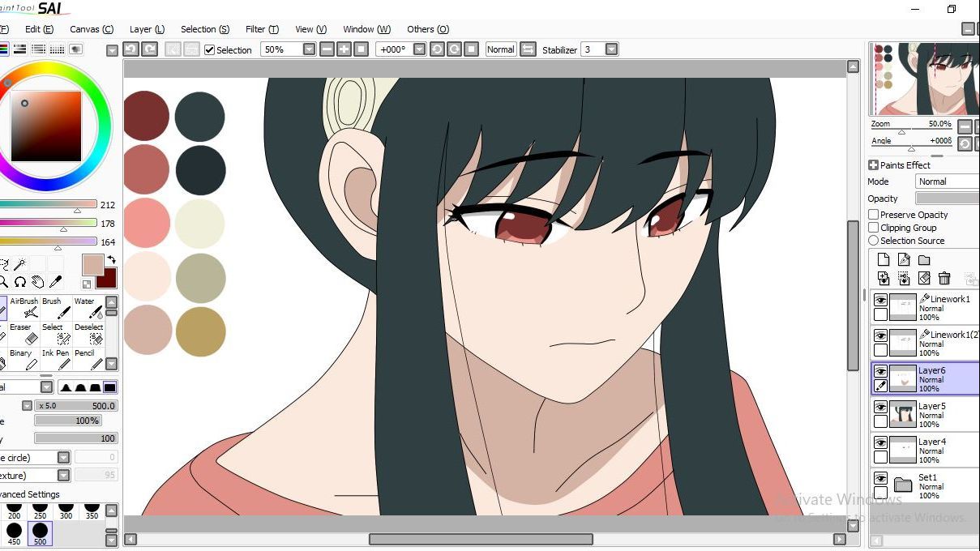The height and width of the screenshot is (551, 980).
Task: Open the Filter menu
Action: pyautogui.click(x=262, y=29)
